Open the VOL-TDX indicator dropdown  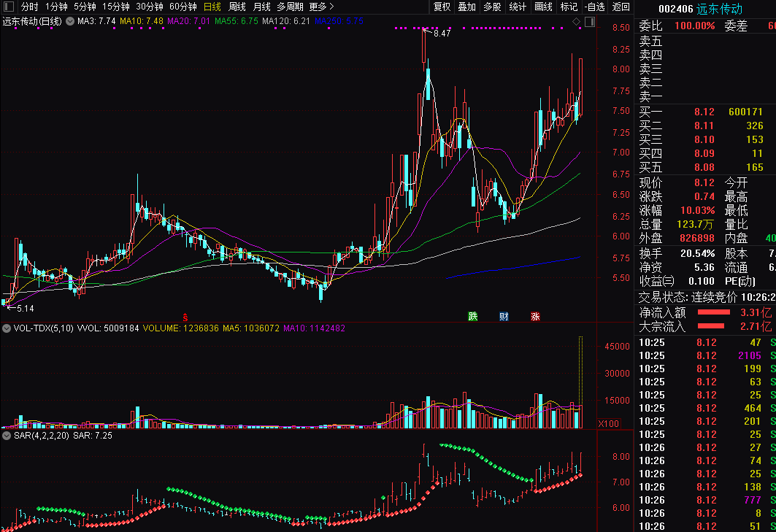point(7,329)
